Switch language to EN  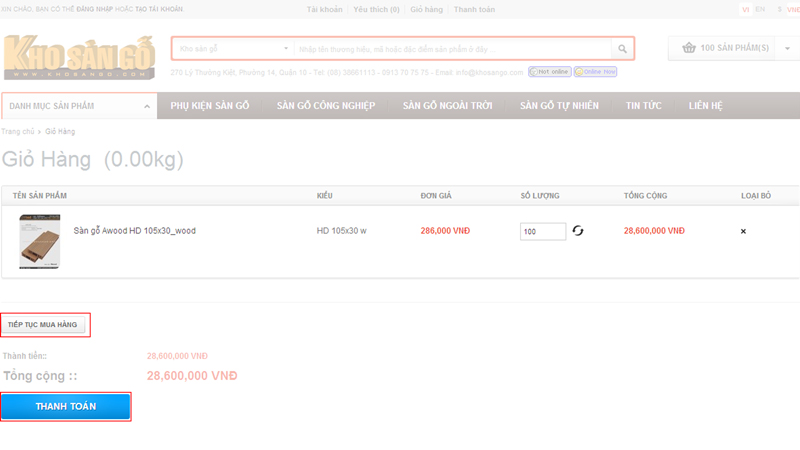761,9
